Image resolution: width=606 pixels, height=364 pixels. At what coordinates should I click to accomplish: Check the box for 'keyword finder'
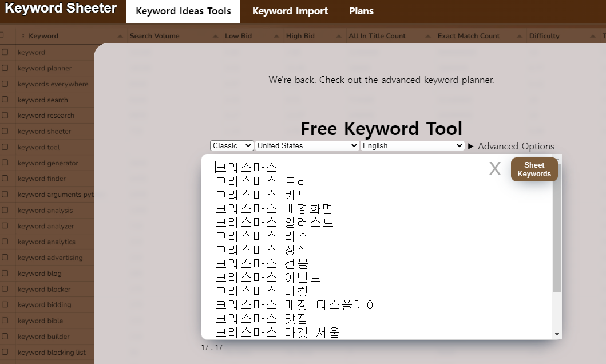tap(5, 178)
